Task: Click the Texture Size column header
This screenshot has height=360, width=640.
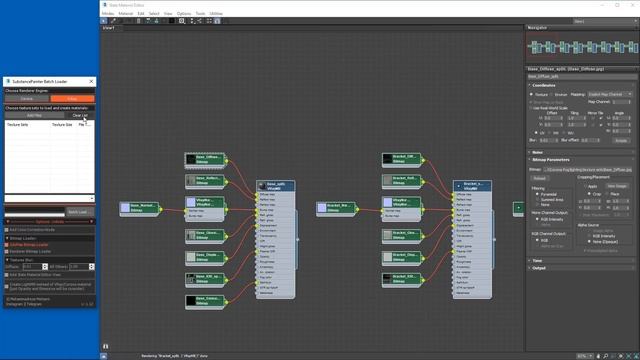Action: [62, 124]
